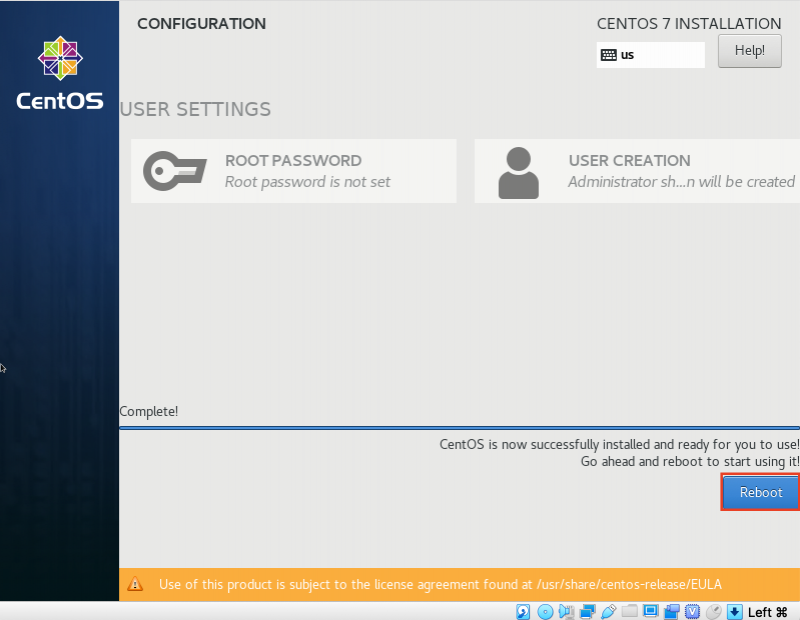Click VirtualBox display monitor icon
The image size is (800, 620).
coord(651,611)
